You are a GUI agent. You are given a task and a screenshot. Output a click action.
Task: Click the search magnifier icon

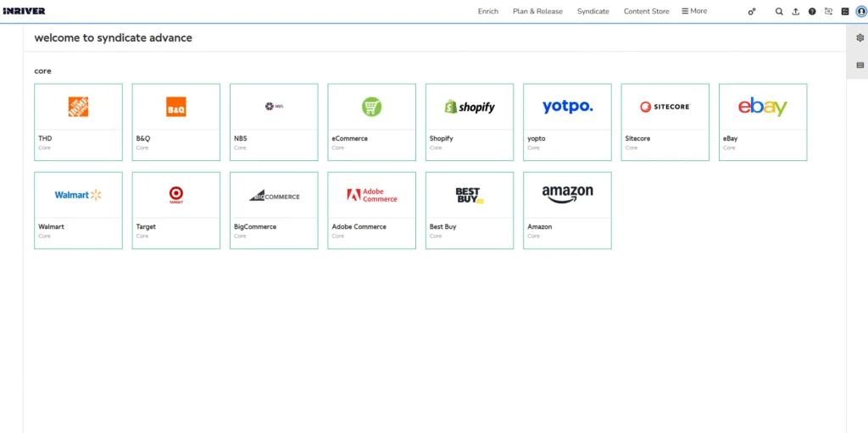coord(779,12)
